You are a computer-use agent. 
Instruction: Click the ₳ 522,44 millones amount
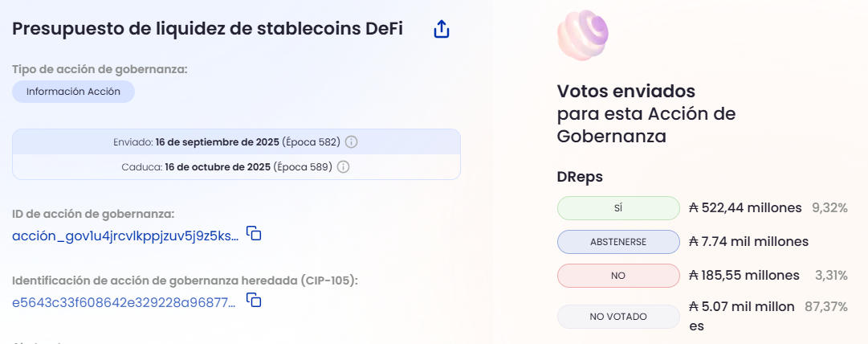click(x=745, y=207)
